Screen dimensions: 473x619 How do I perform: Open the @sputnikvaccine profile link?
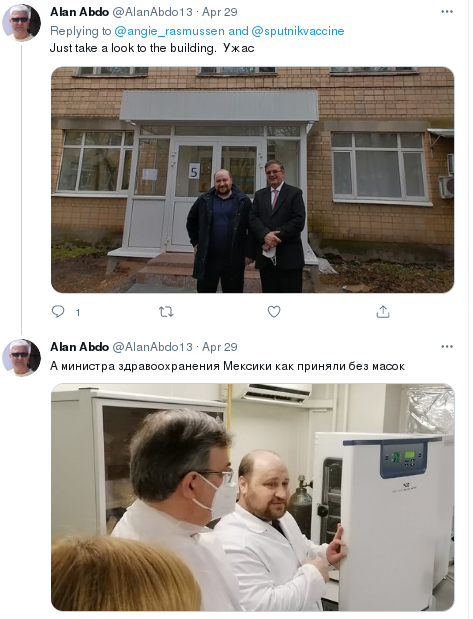tap(298, 31)
